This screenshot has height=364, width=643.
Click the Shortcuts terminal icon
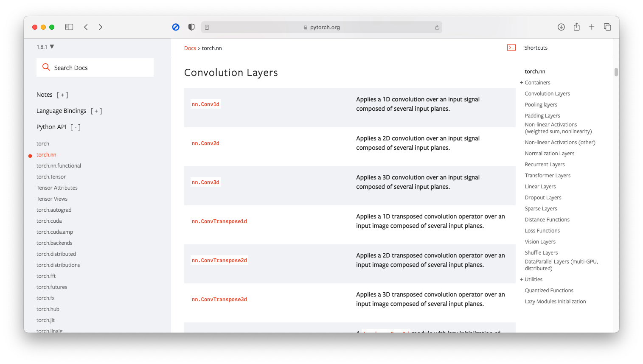[511, 48]
